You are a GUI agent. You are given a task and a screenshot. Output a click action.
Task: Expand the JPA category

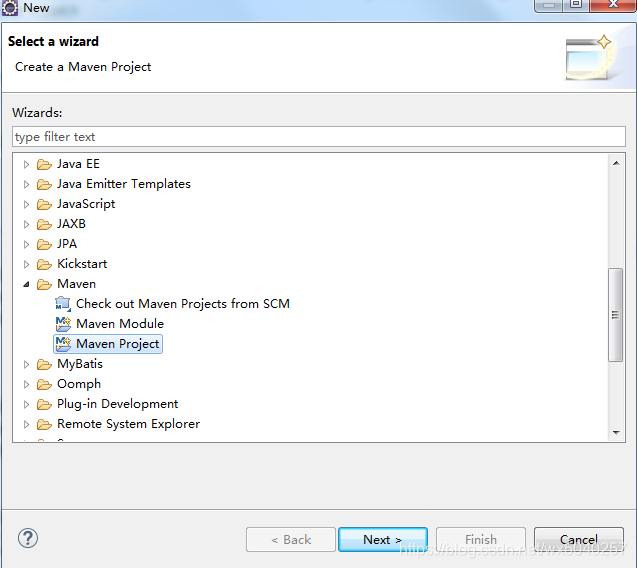point(26,244)
